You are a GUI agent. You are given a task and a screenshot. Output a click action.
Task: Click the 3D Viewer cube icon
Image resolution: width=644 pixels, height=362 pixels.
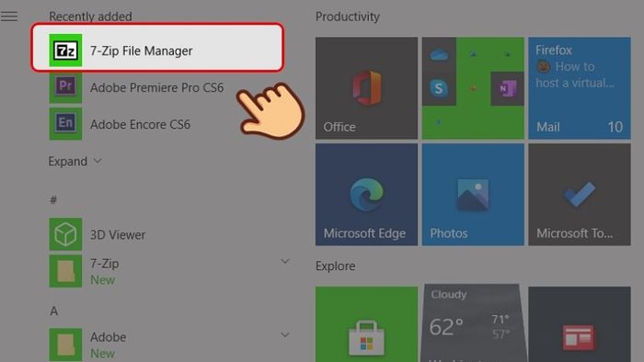(x=65, y=234)
